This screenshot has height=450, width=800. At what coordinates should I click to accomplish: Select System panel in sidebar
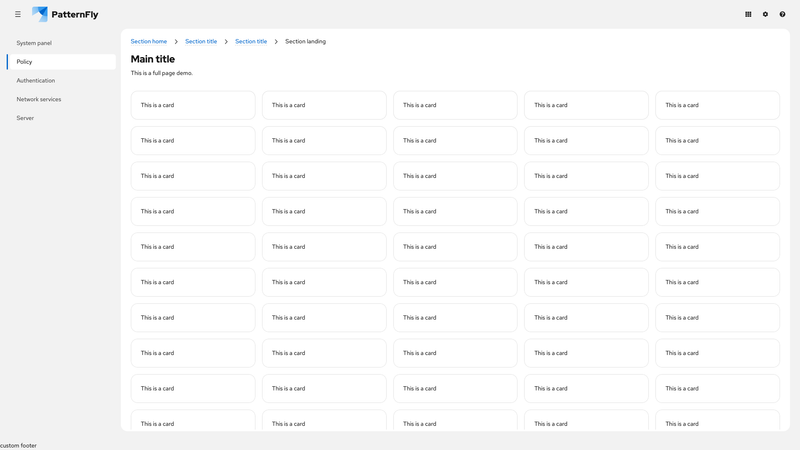(x=61, y=43)
